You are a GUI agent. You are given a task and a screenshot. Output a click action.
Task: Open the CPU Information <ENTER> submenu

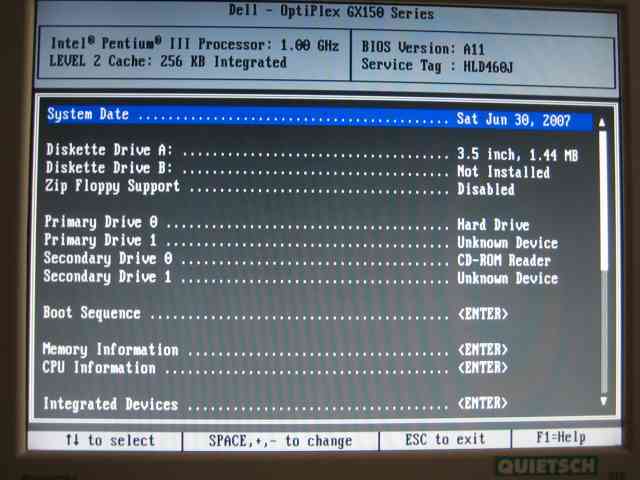click(x=483, y=368)
